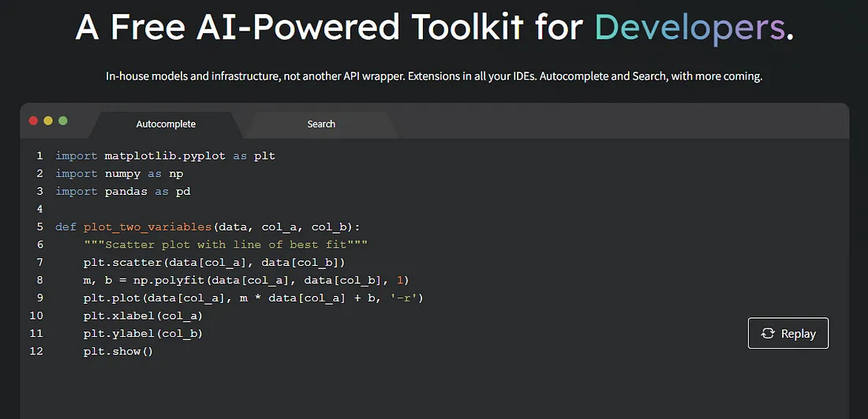Viewport: 868px width, 419px height.
Task: Click line number 1 in the gutter
Action: tap(39, 155)
